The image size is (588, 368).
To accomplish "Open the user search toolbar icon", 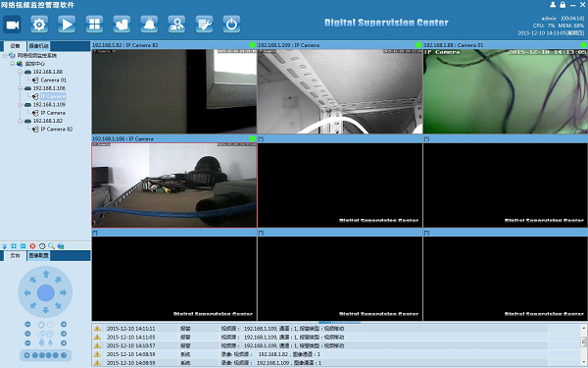I will pos(176,25).
